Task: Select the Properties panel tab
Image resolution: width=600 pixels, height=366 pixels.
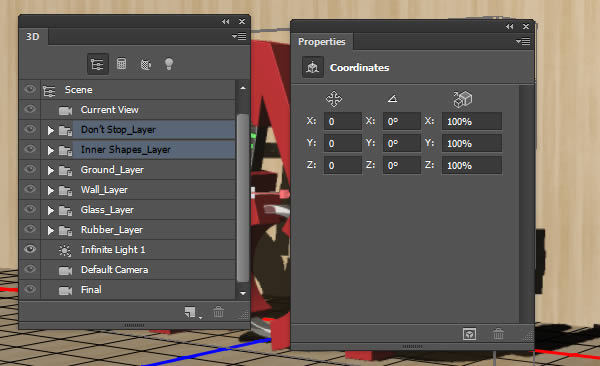Action: coord(322,42)
